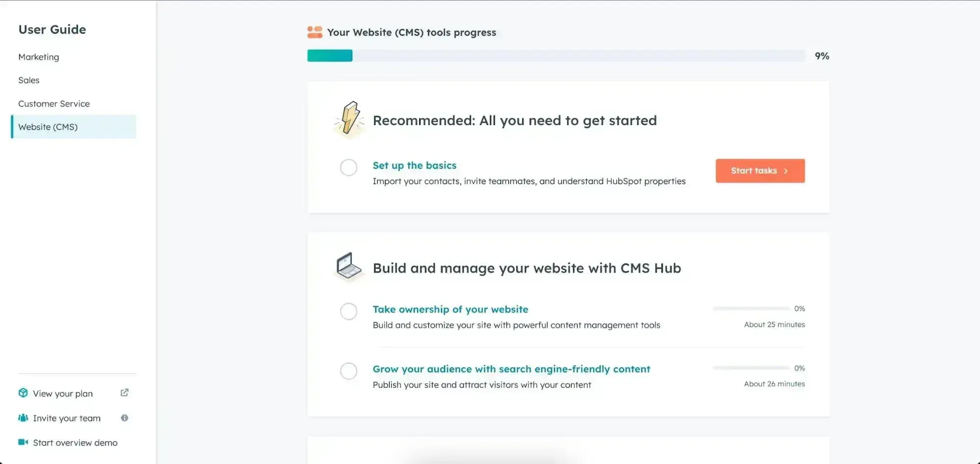Screen dimensions: 980x464
Task: Click the chevron inside the Start tasks button
Action: (x=786, y=171)
